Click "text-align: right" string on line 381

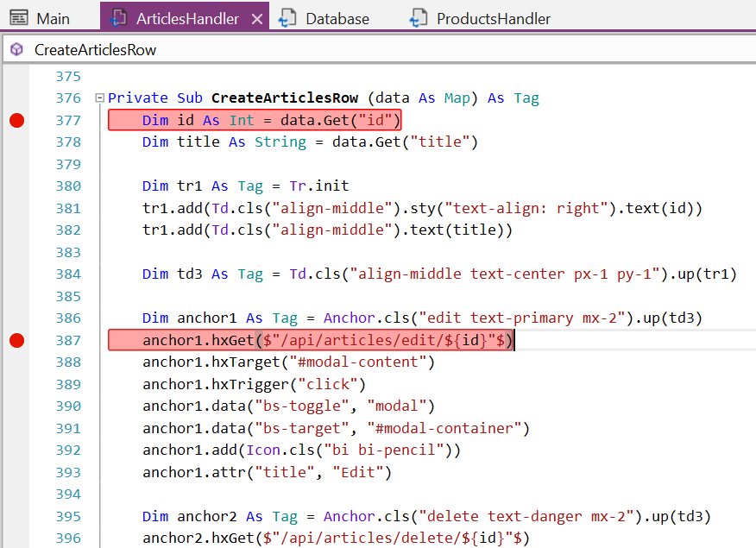pos(528,208)
